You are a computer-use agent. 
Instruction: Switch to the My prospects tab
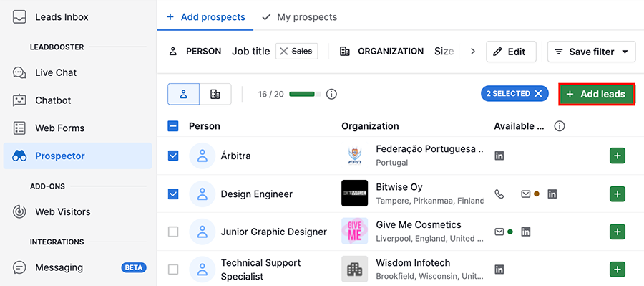coord(299,17)
